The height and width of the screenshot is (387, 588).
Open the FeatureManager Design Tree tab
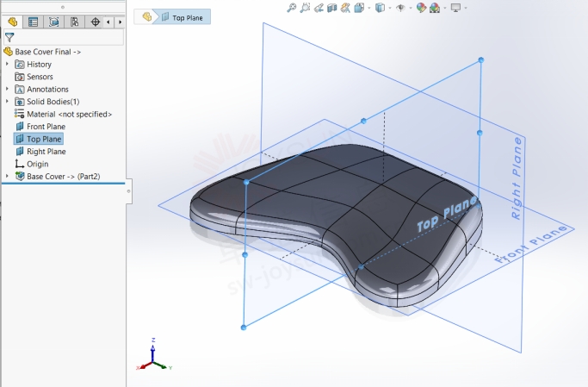coord(12,22)
